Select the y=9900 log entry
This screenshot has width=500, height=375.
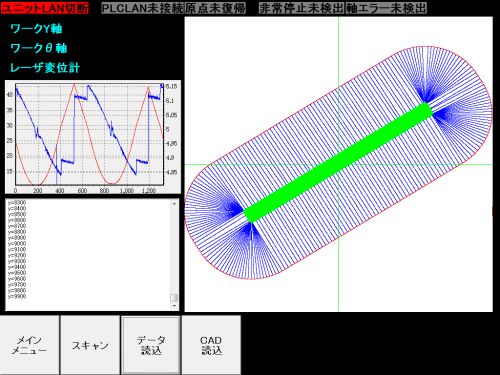(x=17, y=296)
